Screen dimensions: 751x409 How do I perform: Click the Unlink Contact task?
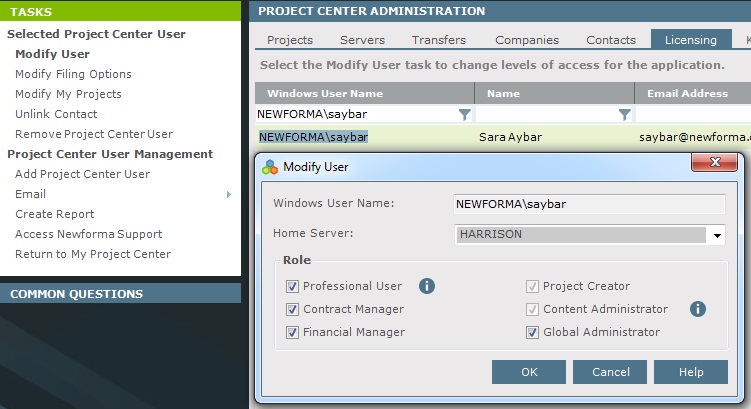coord(56,114)
